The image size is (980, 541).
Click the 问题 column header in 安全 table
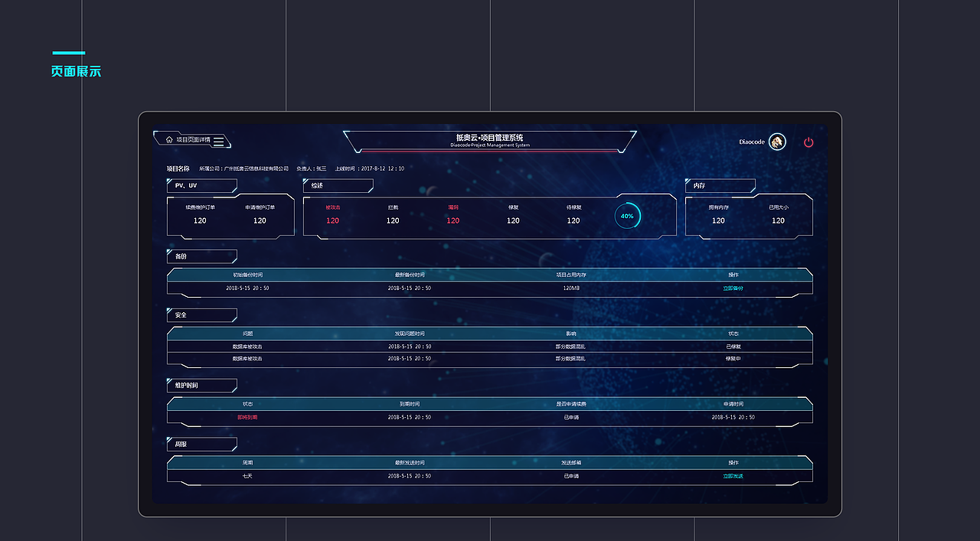(x=248, y=334)
